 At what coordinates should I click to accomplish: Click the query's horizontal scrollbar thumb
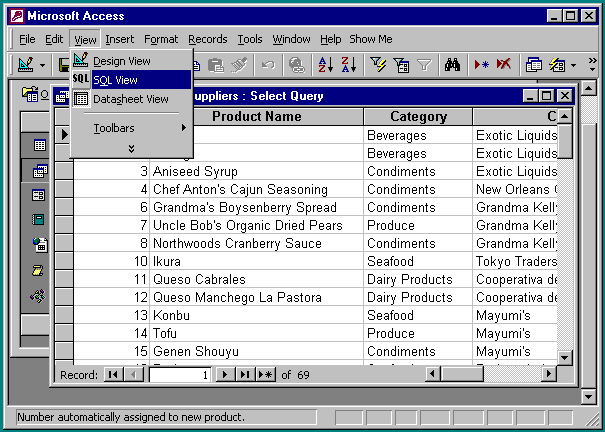(x=462, y=373)
